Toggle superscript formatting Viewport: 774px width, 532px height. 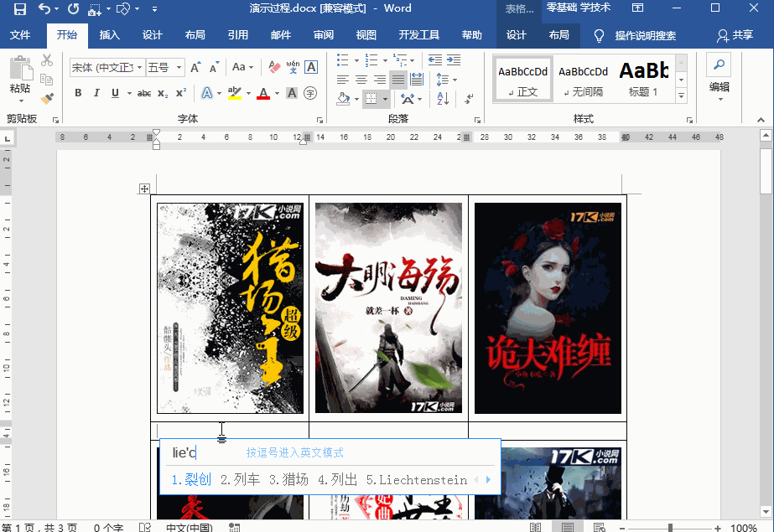[181, 93]
